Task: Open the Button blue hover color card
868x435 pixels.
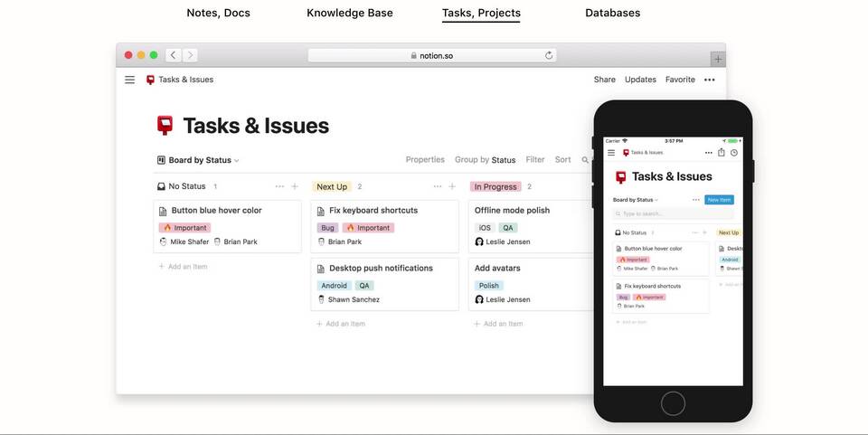Action: (227, 226)
